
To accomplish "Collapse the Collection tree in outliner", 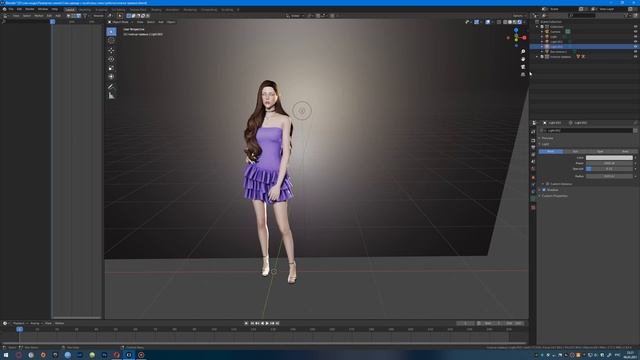I will pos(538,27).
